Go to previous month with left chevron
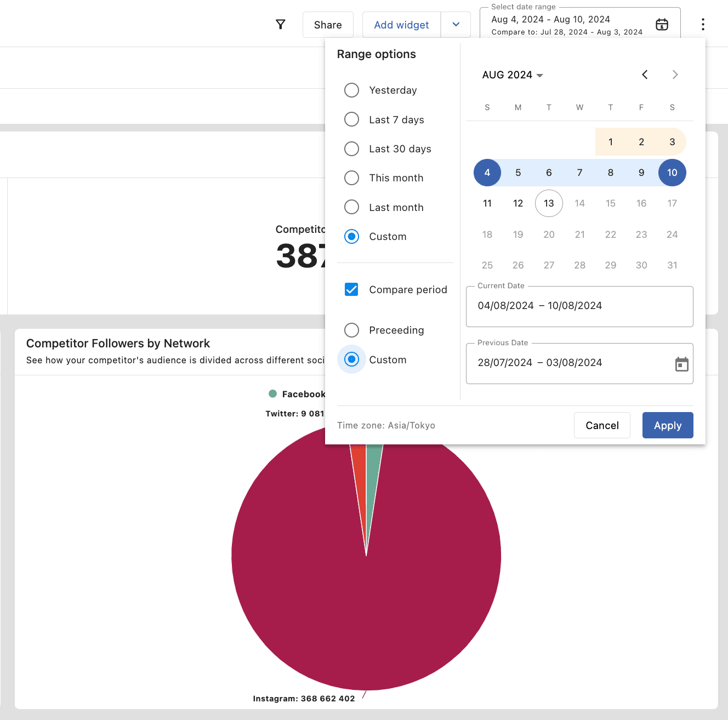Image resolution: width=728 pixels, height=720 pixels. [645, 75]
